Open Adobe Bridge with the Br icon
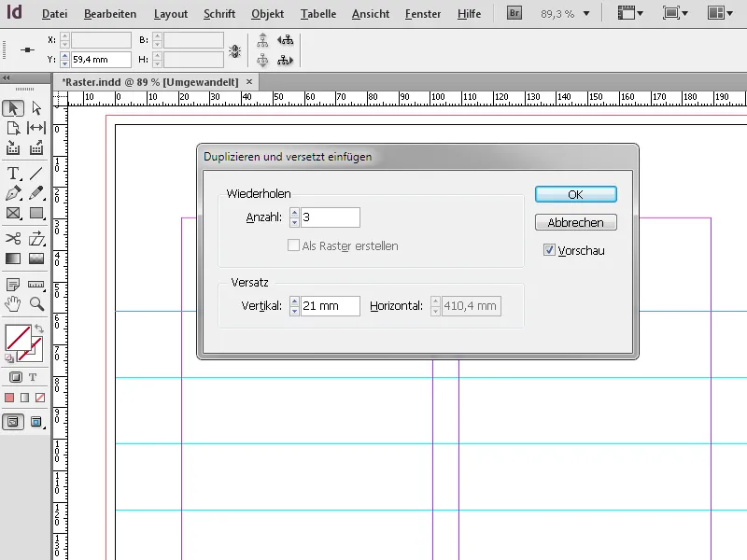747x560 pixels. (514, 13)
